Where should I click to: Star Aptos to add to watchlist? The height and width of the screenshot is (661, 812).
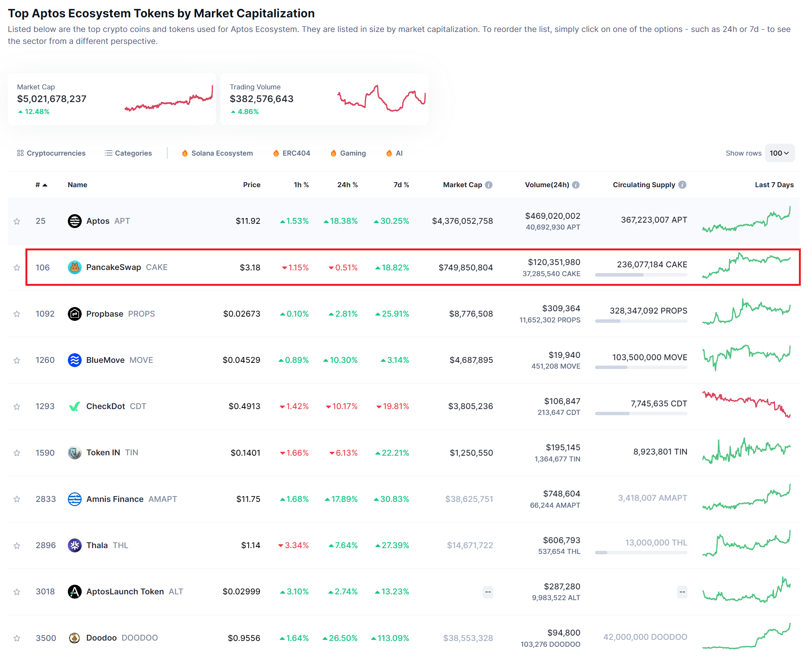17,221
